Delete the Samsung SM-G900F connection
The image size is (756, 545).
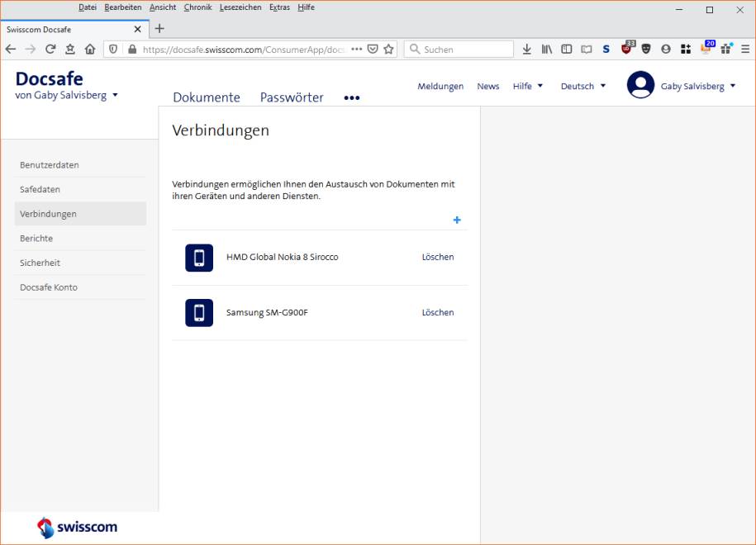tap(438, 313)
